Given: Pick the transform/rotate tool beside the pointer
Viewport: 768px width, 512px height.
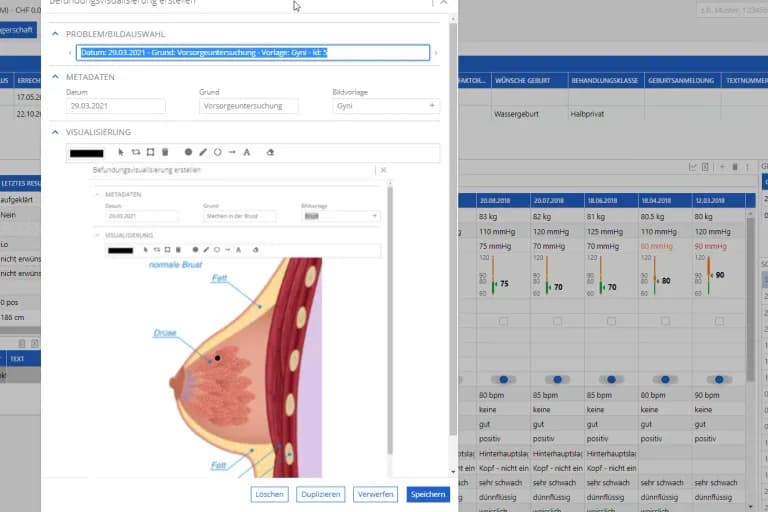Looking at the screenshot, I should click(136, 152).
